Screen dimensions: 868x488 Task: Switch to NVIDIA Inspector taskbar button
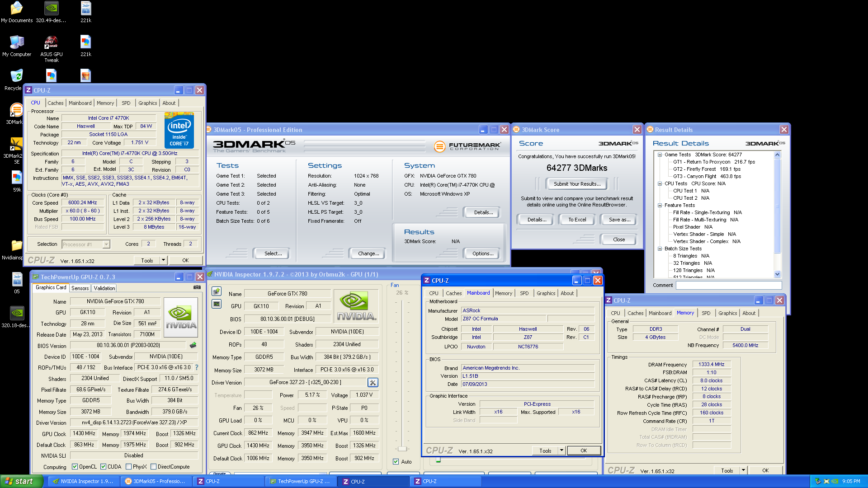click(x=84, y=481)
